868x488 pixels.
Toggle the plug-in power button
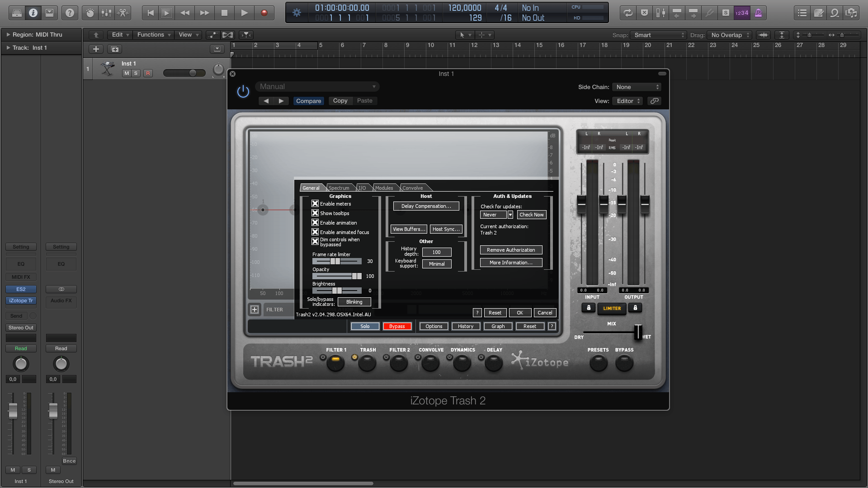pyautogui.click(x=243, y=92)
